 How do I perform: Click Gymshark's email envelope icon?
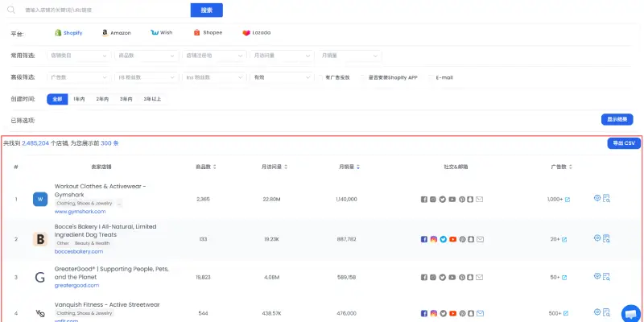tap(479, 199)
